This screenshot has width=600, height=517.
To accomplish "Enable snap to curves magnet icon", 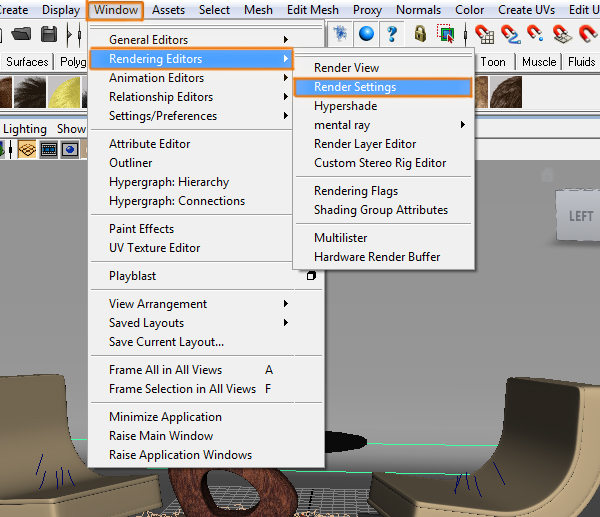I will click(x=511, y=34).
